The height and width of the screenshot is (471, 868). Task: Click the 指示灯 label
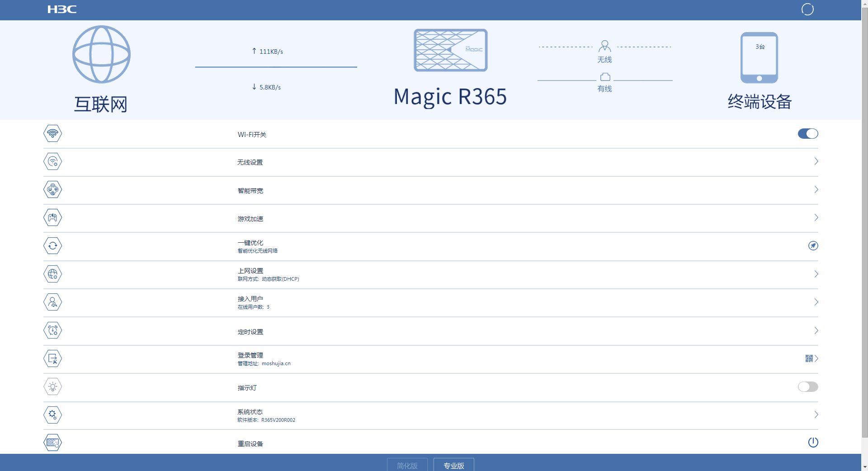click(x=247, y=388)
